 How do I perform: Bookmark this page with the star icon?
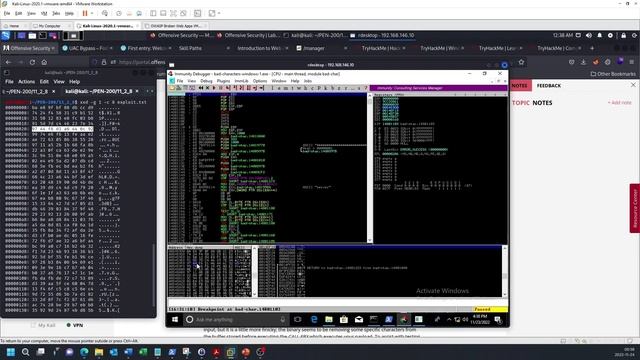point(521,62)
